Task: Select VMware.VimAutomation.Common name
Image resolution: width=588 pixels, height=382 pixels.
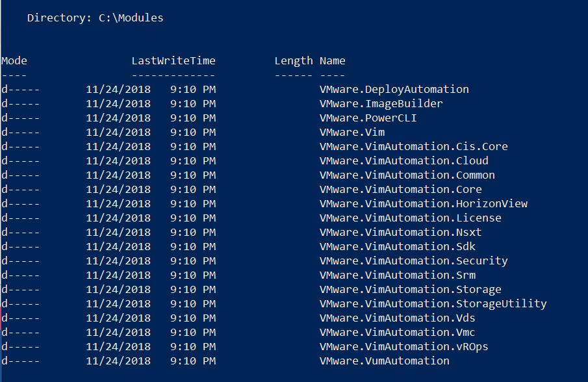Action: click(x=407, y=175)
